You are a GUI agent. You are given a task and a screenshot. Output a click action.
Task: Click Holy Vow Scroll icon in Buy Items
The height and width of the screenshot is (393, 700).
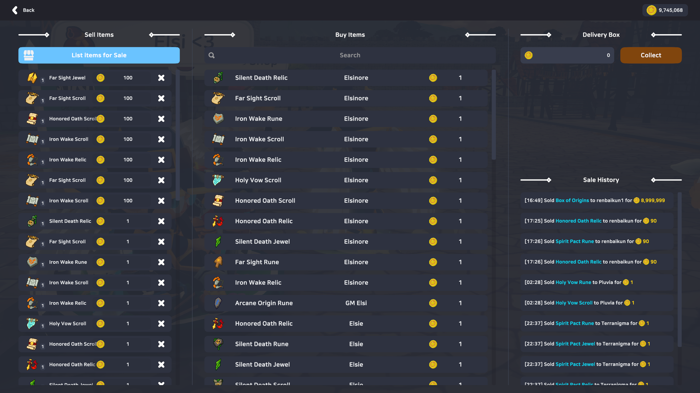coord(218,180)
